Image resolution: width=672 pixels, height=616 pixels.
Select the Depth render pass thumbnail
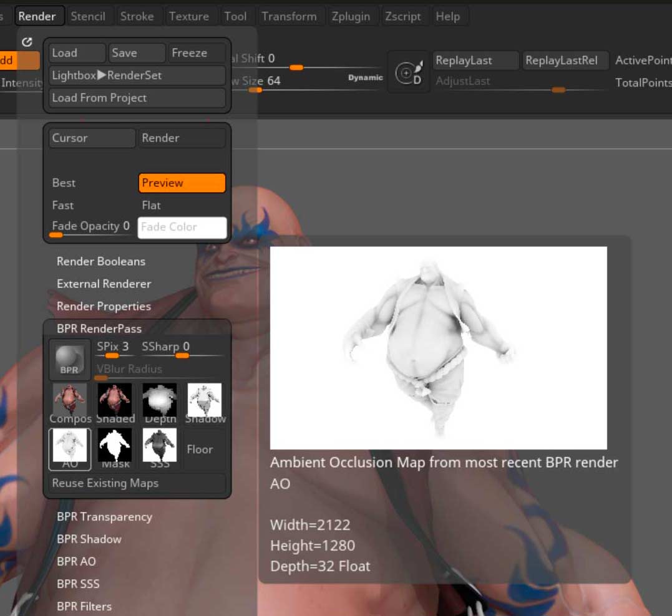160,403
